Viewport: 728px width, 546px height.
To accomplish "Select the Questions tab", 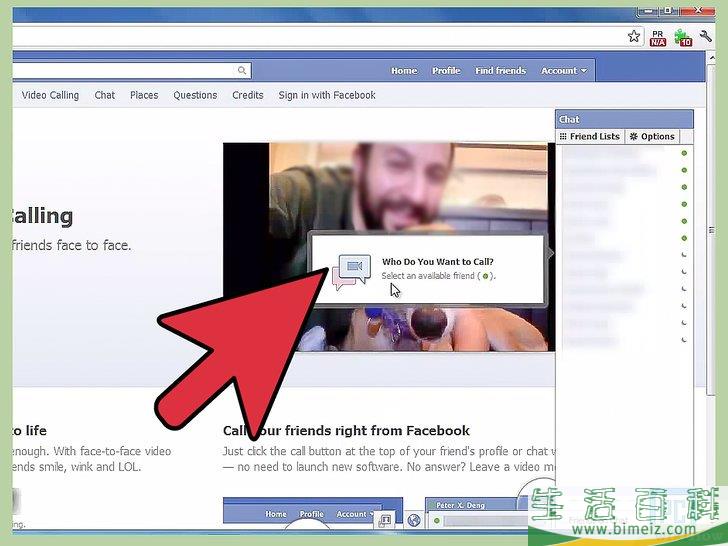I will click(195, 95).
